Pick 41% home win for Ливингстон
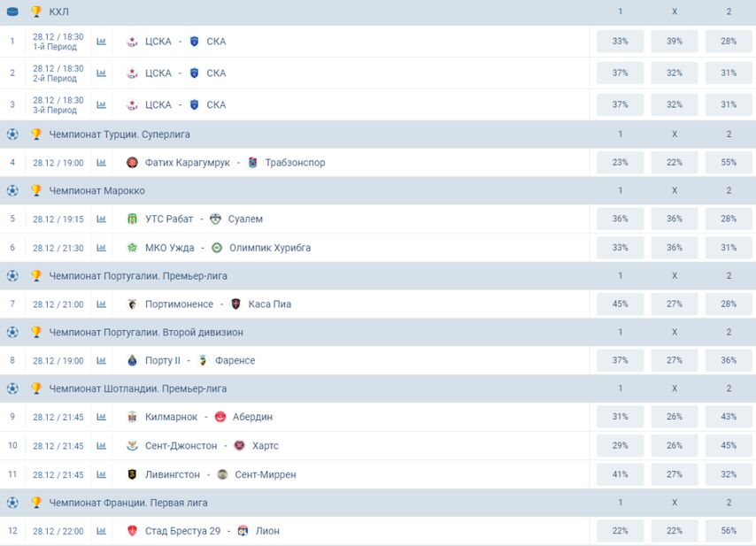 coord(620,474)
